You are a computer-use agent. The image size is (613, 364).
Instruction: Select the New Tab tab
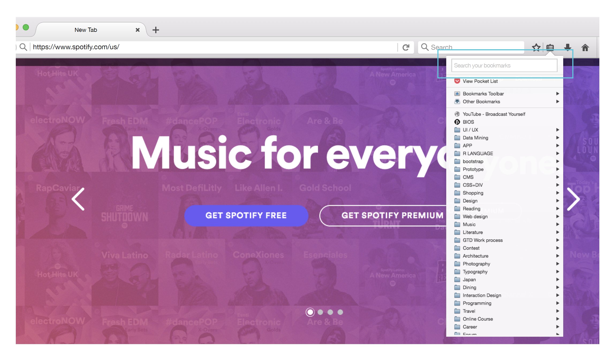tap(86, 30)
